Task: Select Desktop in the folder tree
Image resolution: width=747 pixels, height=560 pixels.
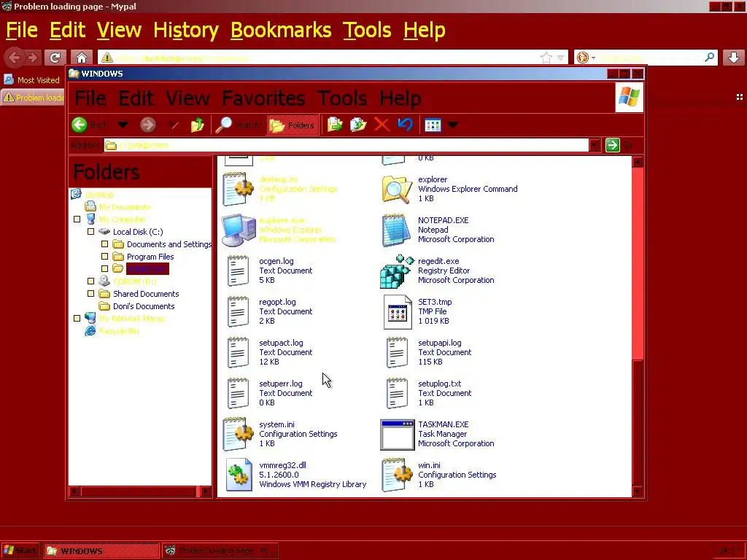Action: pyautogui.click(x=99, y=195)
